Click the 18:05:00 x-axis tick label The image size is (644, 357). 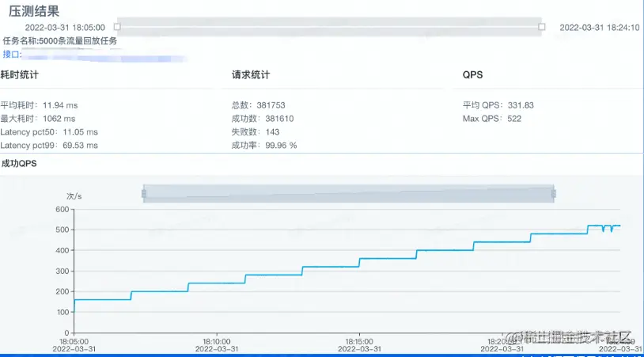click(x=74, y=341)
